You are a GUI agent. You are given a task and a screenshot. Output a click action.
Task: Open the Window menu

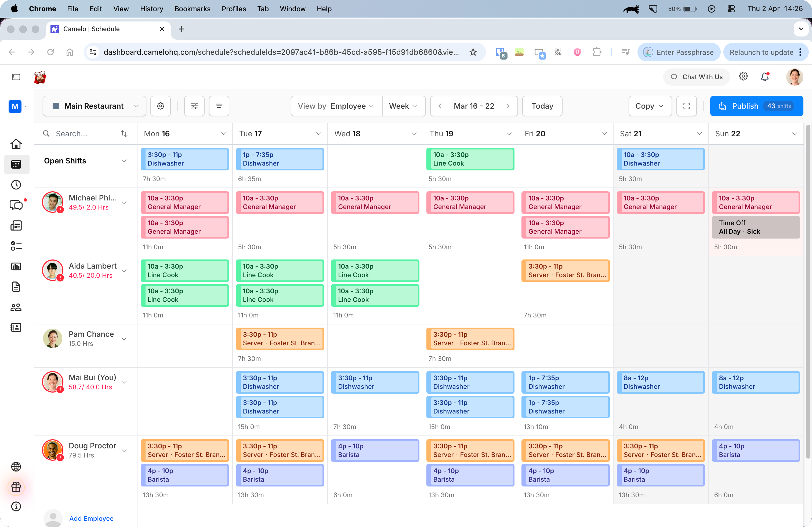tap(292, 9)
